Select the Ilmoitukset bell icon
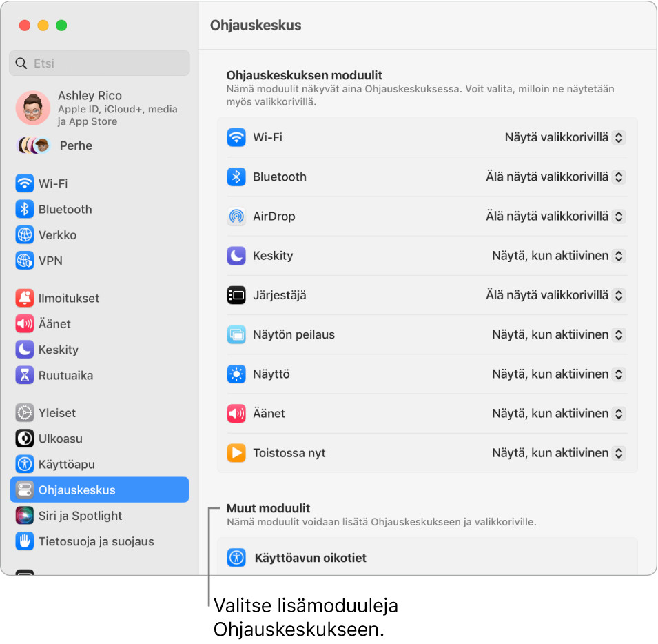The image size is (658, 644). click(25, 298)
